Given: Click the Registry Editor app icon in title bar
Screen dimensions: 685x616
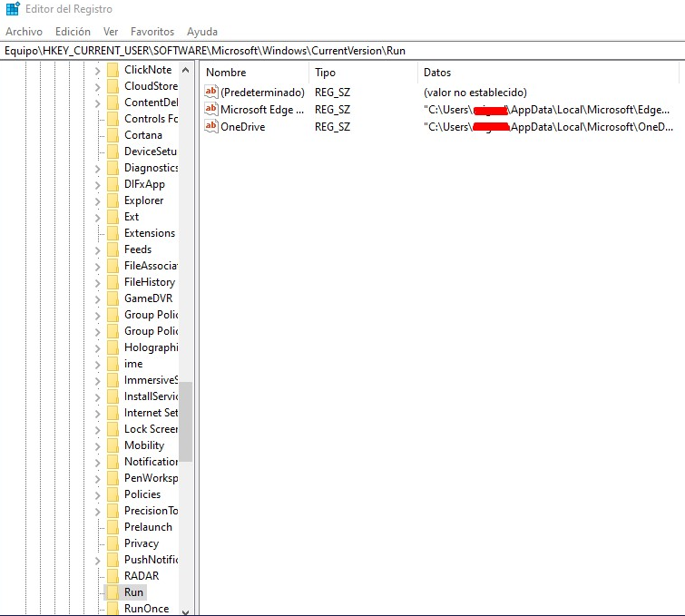Looking at the screenshot, I should click(x=12, y=9).
